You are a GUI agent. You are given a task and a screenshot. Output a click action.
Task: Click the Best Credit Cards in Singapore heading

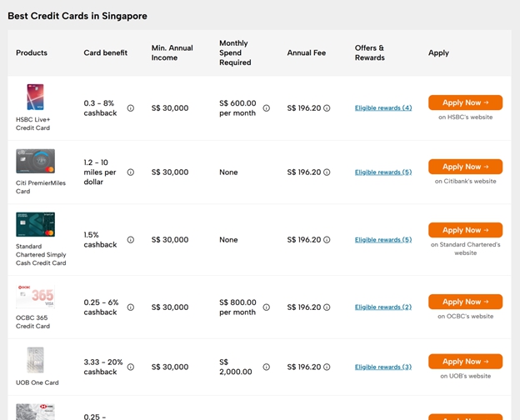pos(77,16)
